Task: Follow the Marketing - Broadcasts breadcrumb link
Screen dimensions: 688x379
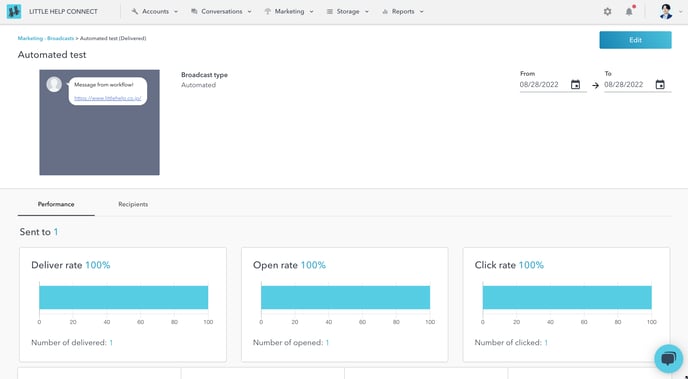Action: [46, 39]
